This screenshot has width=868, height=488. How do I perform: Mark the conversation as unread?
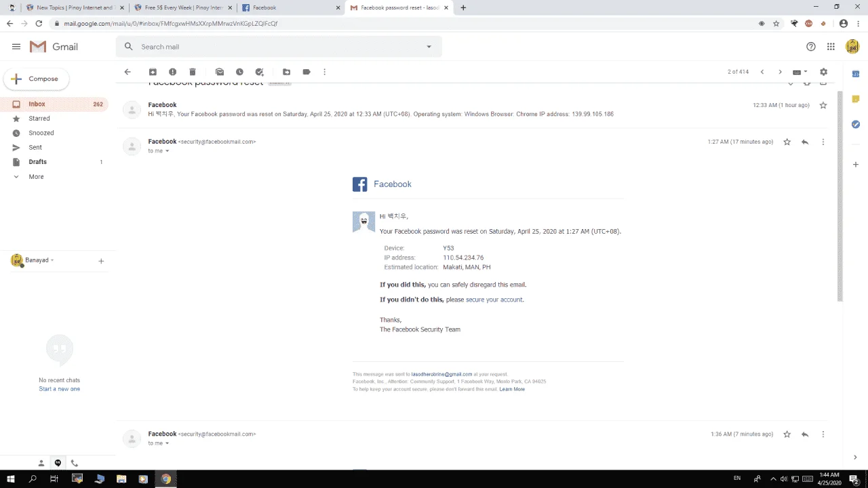point(220,72)
